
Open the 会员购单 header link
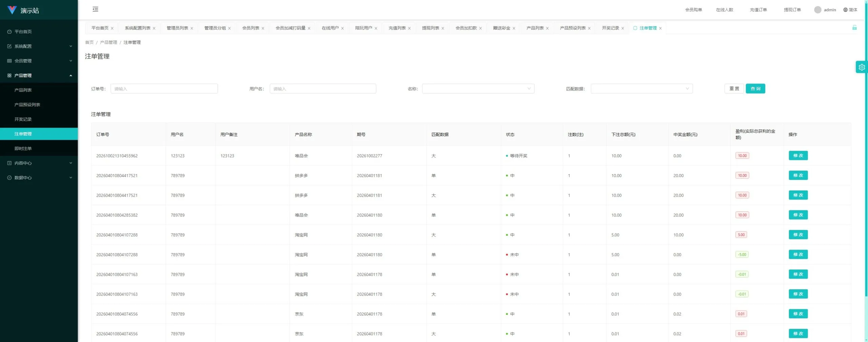click(x=693, y=10)
